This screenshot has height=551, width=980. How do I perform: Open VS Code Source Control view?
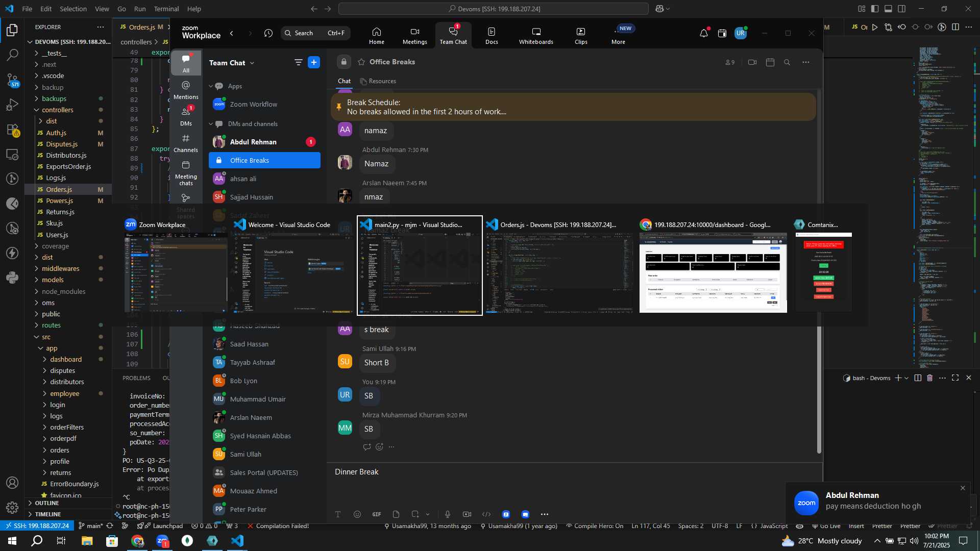coord(12,79)
